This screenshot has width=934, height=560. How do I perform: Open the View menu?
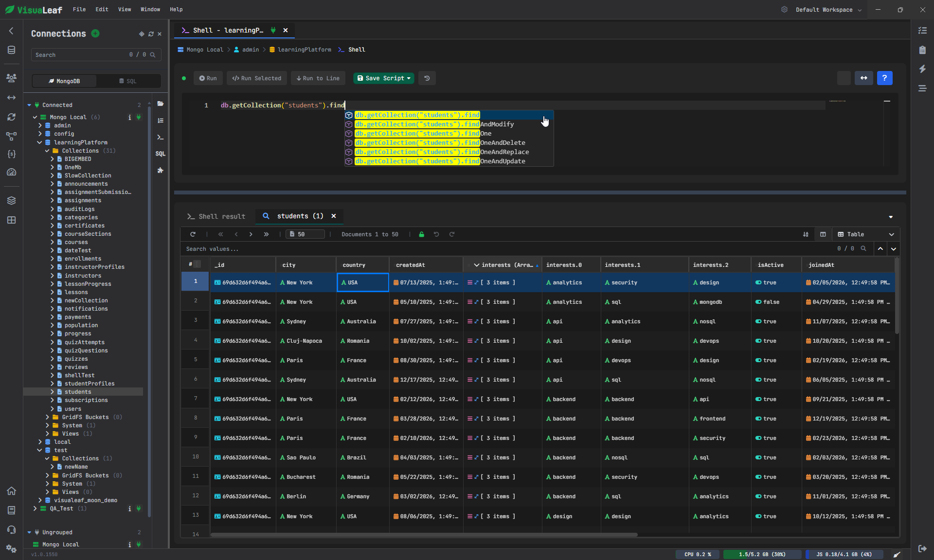[x=125, y=9]
